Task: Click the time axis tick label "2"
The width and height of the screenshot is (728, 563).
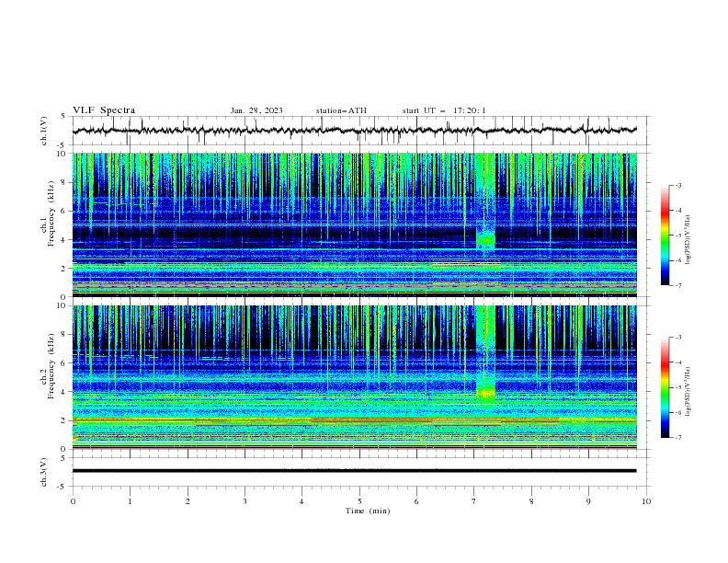Action: 188,501
